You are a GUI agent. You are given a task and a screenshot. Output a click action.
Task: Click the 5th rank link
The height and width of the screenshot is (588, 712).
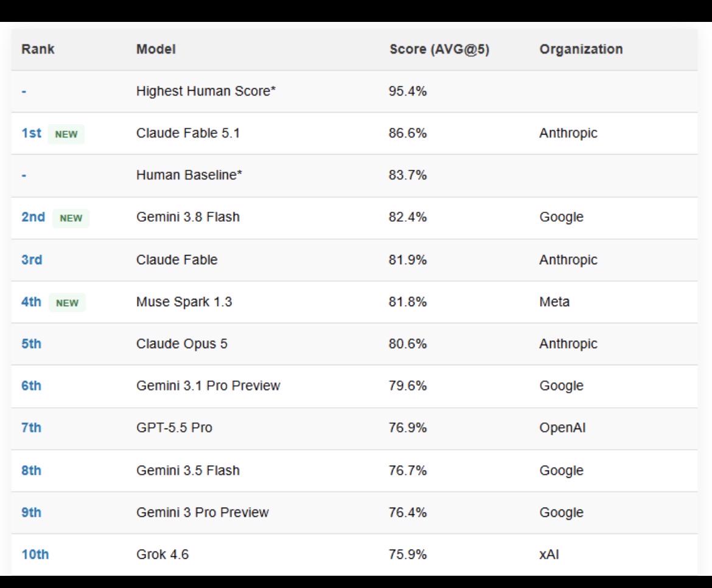click(31, 344)
